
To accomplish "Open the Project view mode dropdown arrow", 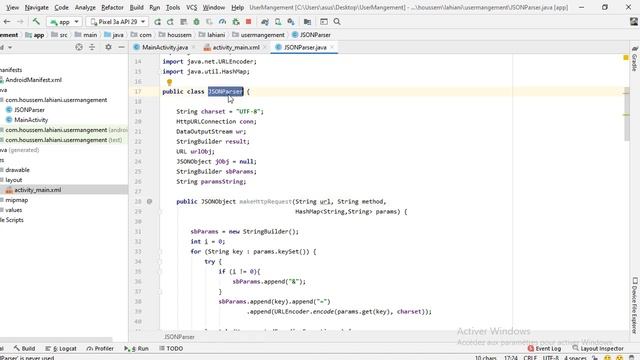I will click(x=10, y=47).
